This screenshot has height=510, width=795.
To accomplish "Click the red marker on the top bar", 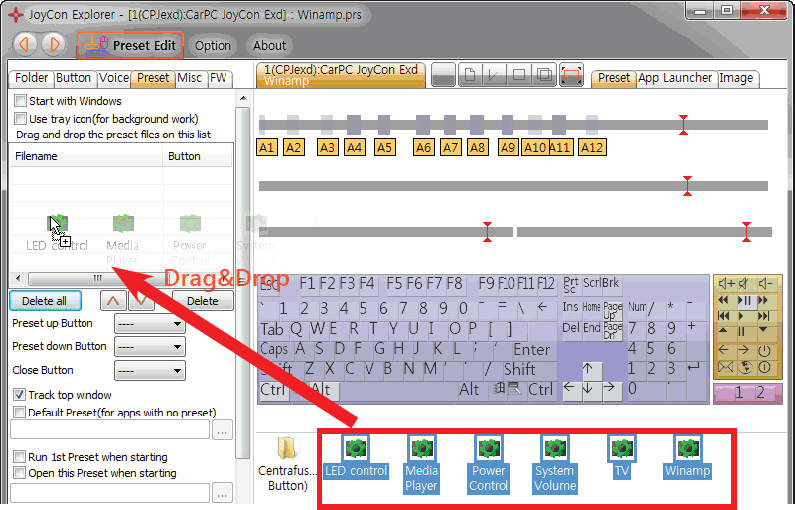I will point(683,125).
